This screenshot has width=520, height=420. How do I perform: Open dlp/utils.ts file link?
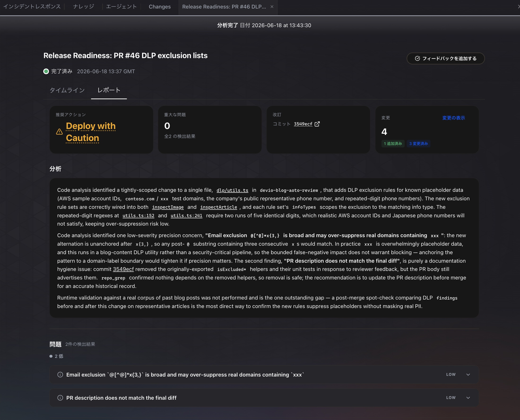(232, 190)
